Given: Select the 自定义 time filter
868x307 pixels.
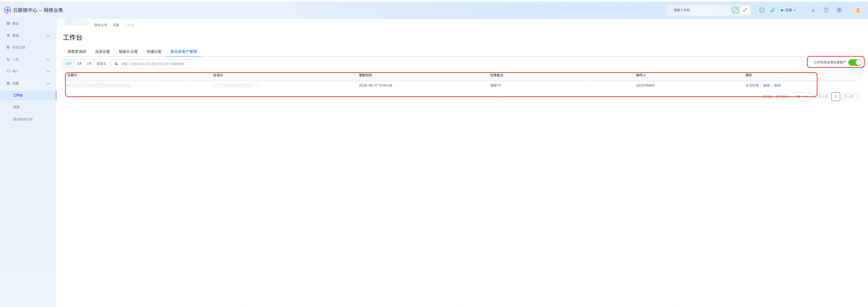Looking at the screenshot, I should point(101,64).
